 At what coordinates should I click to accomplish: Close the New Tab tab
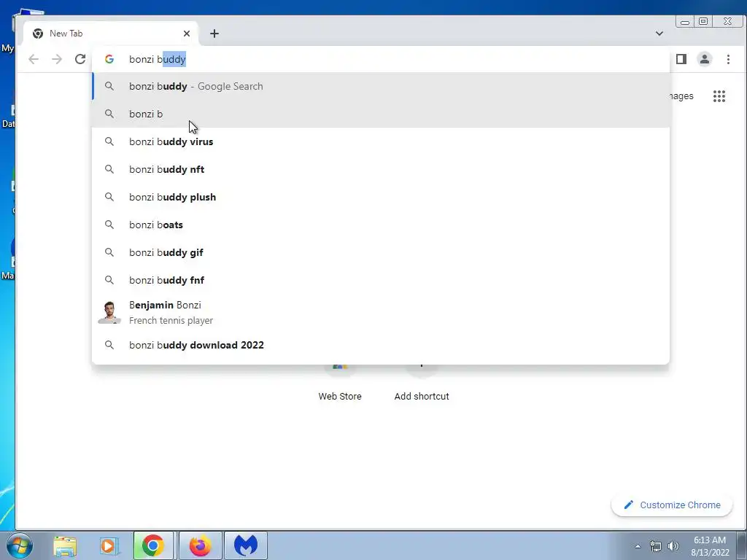186,34
